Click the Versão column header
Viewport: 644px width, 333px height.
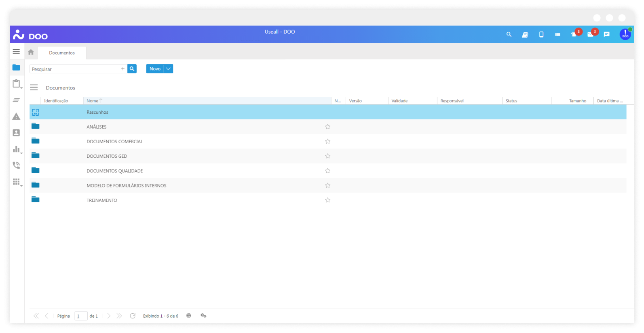pos(367,101)
